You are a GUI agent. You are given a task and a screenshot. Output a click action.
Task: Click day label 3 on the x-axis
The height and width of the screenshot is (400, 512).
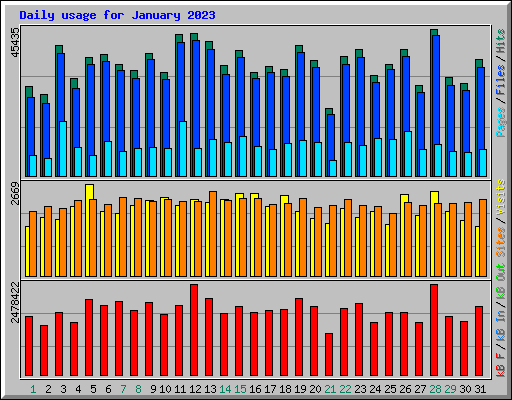point(63,389)
